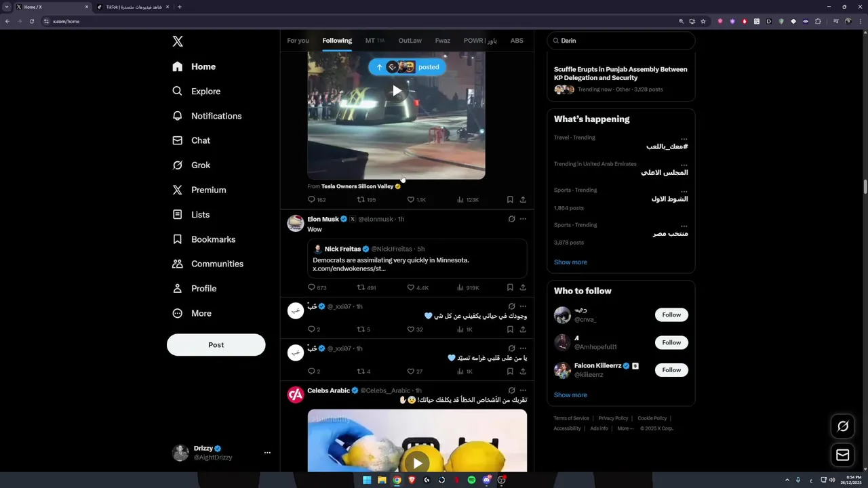This screenshot has width=868, height=488.
Task: Switch to the For you tab
Action: click(298, 41)
